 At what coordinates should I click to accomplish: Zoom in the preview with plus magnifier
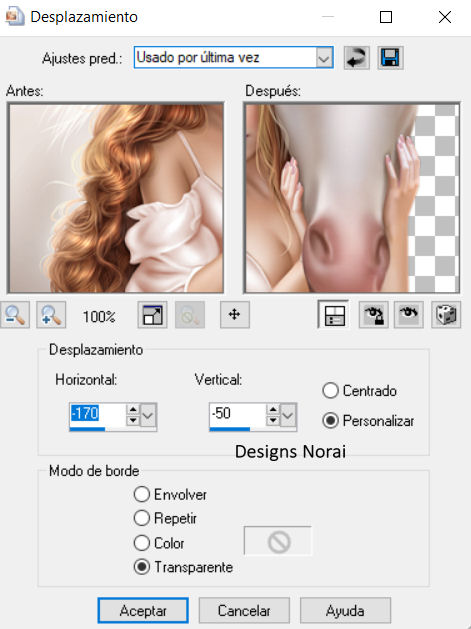(x=51, y=315)
